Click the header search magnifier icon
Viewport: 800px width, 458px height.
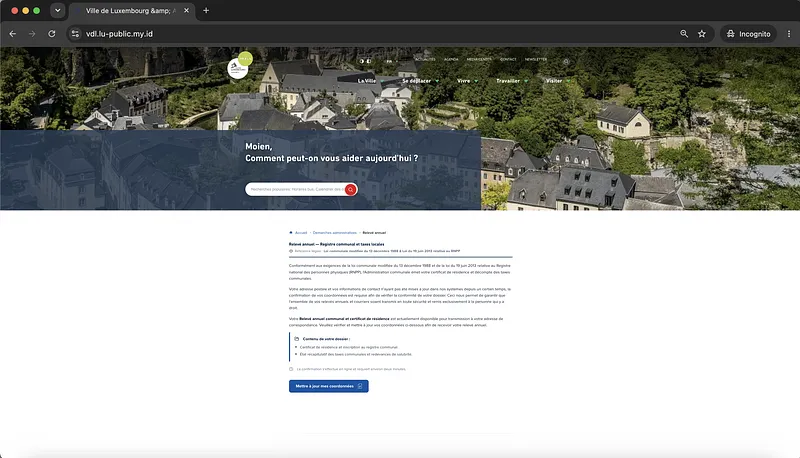(566, 62)
